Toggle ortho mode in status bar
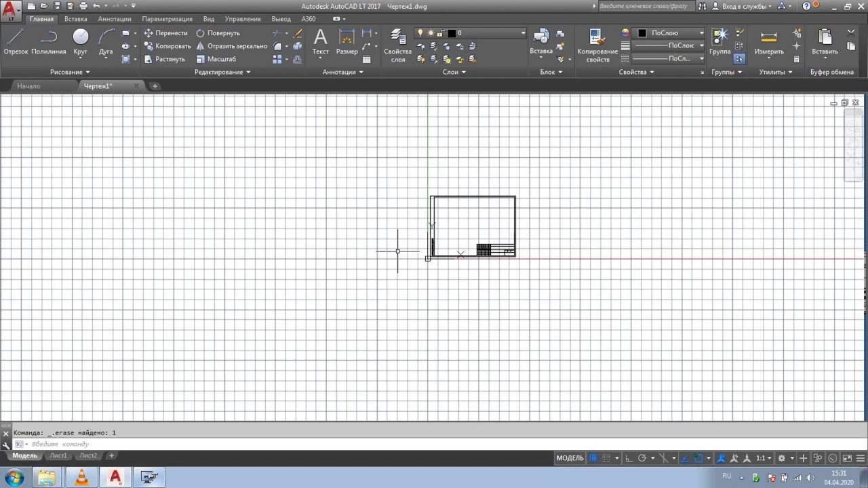The height and width of the screenshot is (488, 868). coord(629,458)
